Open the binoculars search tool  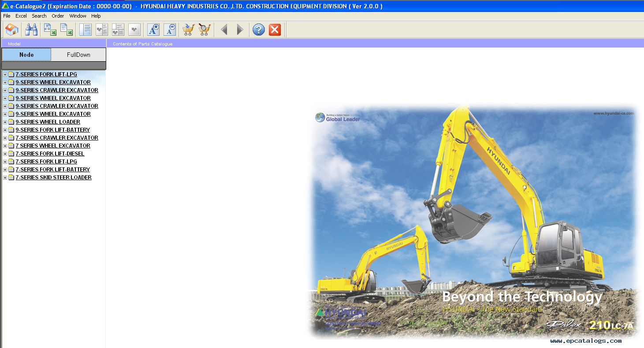click(x=31, y=30)
